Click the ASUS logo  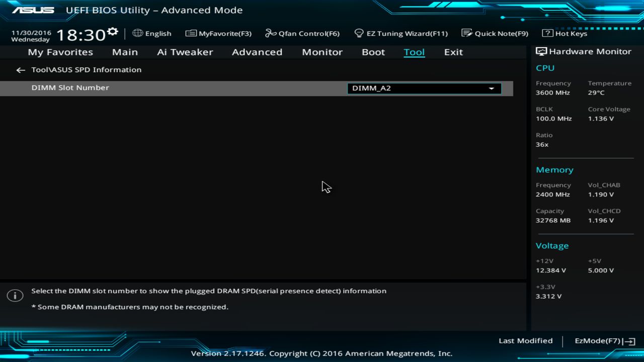click(33, 10)
